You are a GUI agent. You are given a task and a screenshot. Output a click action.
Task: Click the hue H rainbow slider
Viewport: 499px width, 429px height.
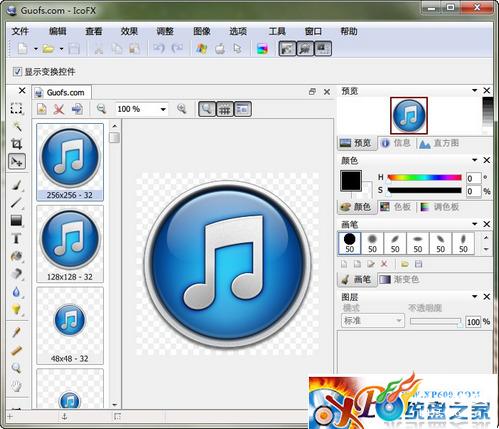[x=424, y=177]
